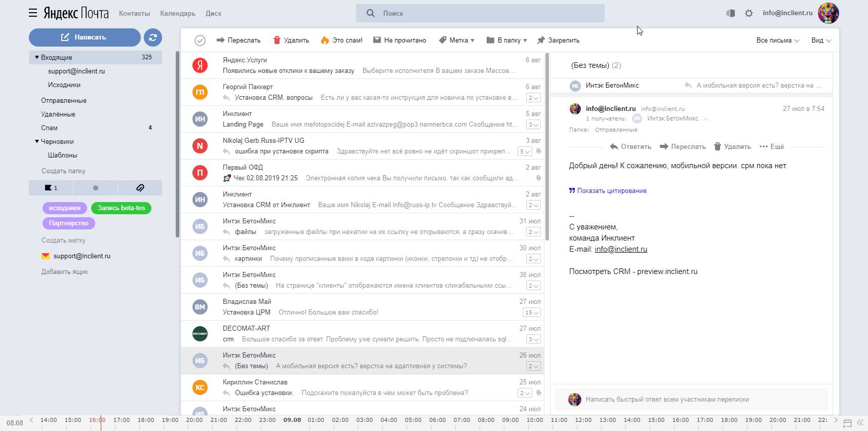Screen dimensions: 868x431
Task: Click Георгий Паккерт sender avatar
Action: coord(200,92)
